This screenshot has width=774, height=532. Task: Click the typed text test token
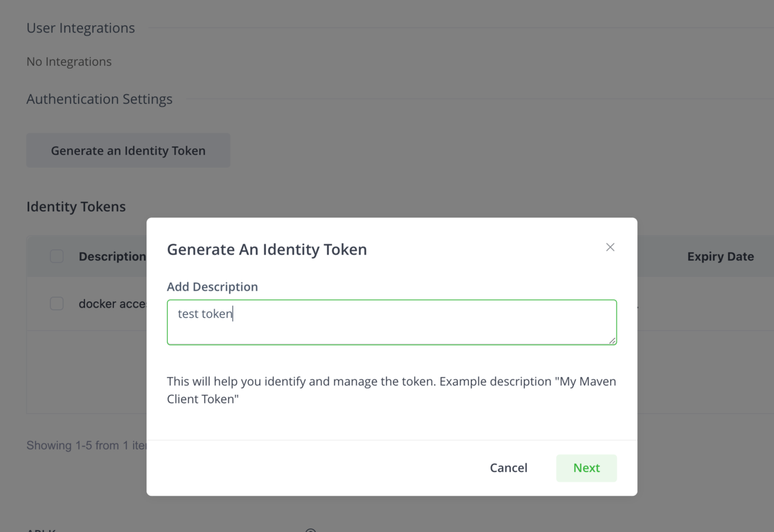point(205,314)
